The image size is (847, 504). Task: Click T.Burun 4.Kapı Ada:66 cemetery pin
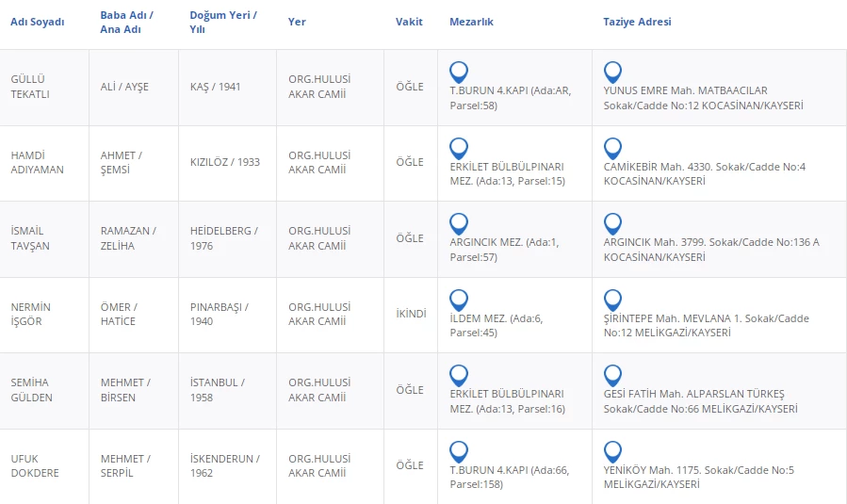(459, 451)
